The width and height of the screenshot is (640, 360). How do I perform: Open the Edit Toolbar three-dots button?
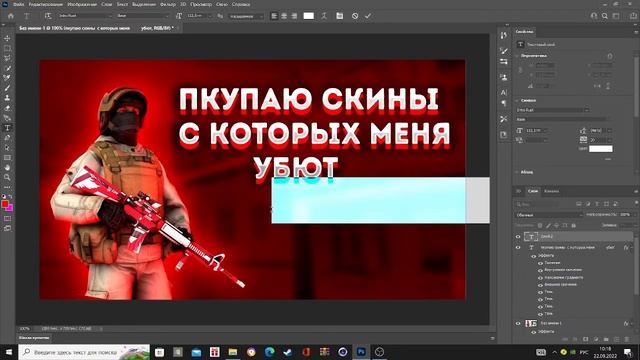click(x=7, y=187)
